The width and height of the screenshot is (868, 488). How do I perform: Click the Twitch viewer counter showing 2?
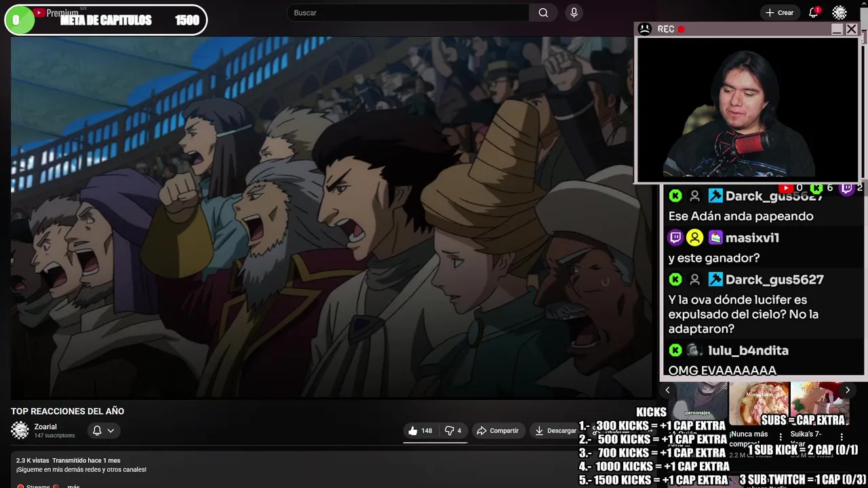[x=852, y=188]
